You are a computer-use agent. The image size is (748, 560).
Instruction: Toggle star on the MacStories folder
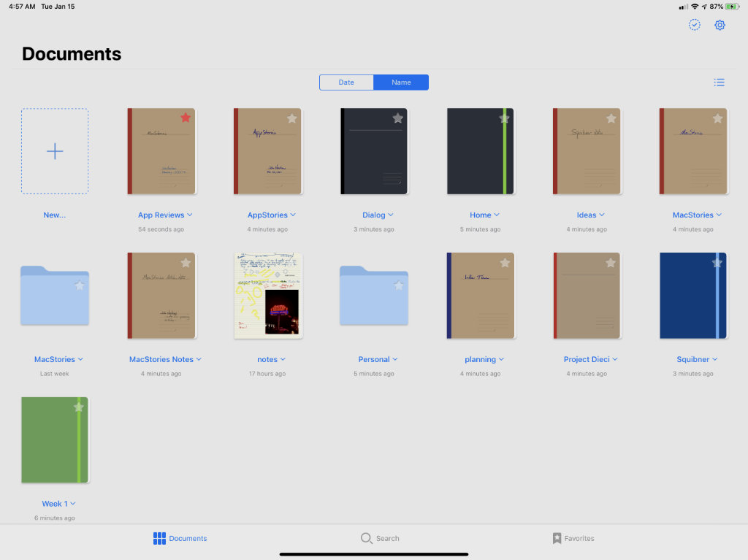80,285
